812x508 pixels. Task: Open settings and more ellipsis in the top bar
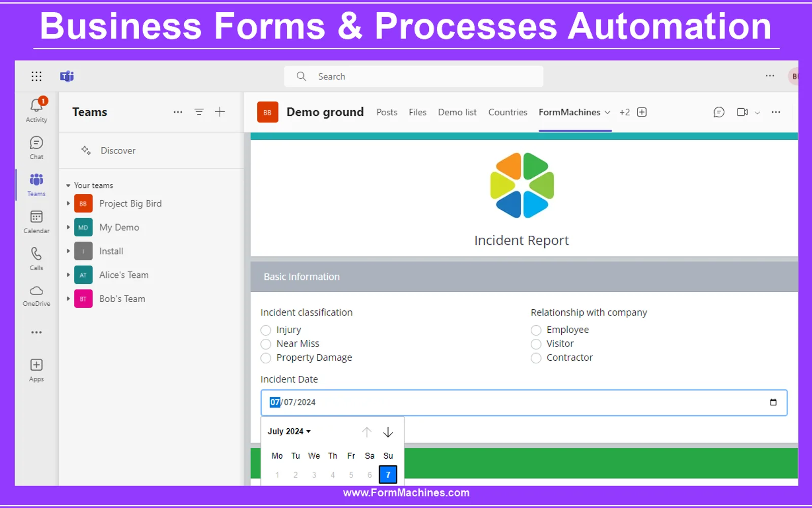click(x=770, y=76)
